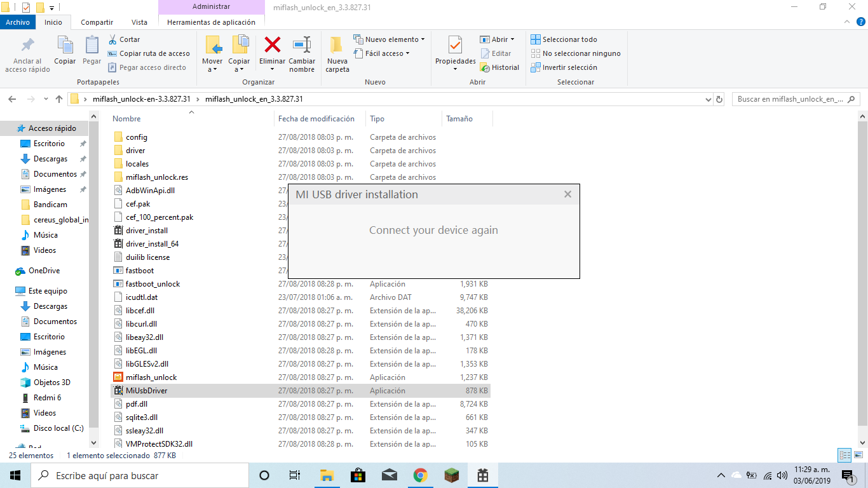Open recent locations dropdown arrow
Viewport: 868px width, 488px height.
point(46,99)
